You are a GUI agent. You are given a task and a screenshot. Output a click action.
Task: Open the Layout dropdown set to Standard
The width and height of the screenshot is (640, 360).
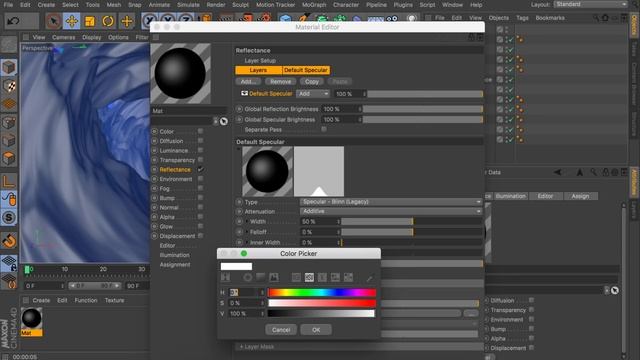[591, 4]
